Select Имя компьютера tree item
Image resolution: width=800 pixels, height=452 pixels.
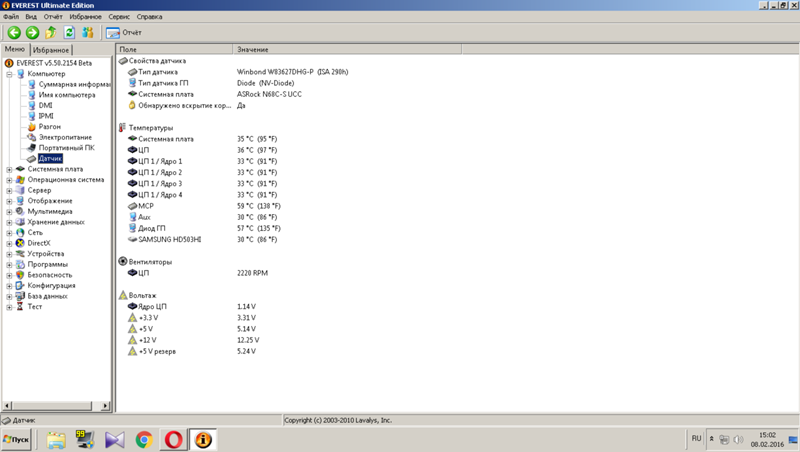click(x=67, y=95)
